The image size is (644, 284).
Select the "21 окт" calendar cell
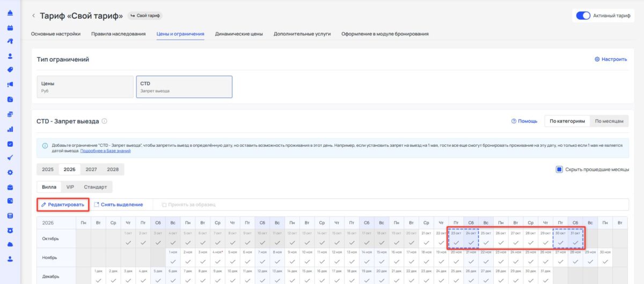[x=426, y=238]
